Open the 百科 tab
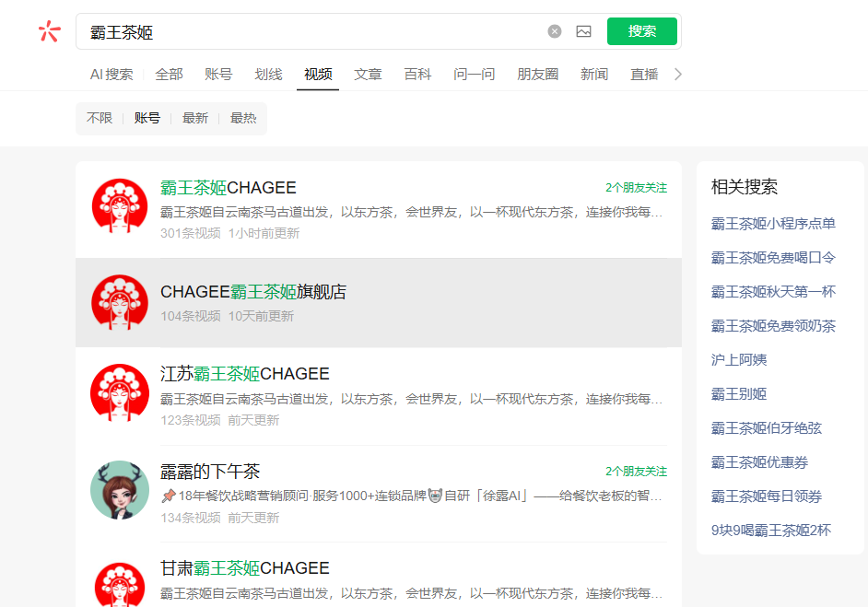Image resolution: width=868 pixels, height=607 pixels. click(x=417, y=74)
